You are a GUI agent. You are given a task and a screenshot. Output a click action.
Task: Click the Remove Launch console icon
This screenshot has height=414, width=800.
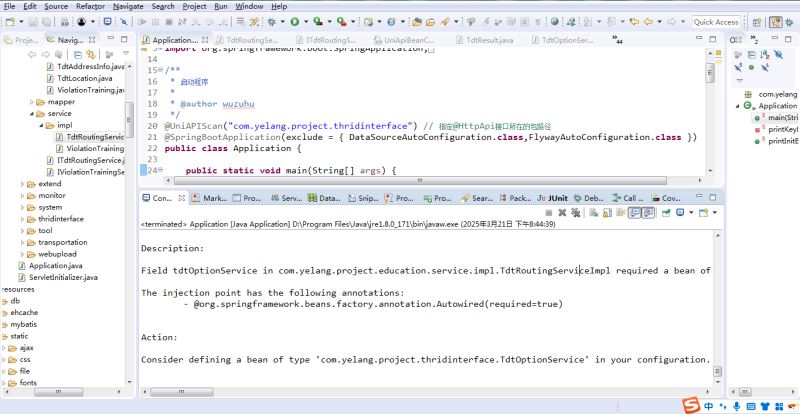(562, 212)
